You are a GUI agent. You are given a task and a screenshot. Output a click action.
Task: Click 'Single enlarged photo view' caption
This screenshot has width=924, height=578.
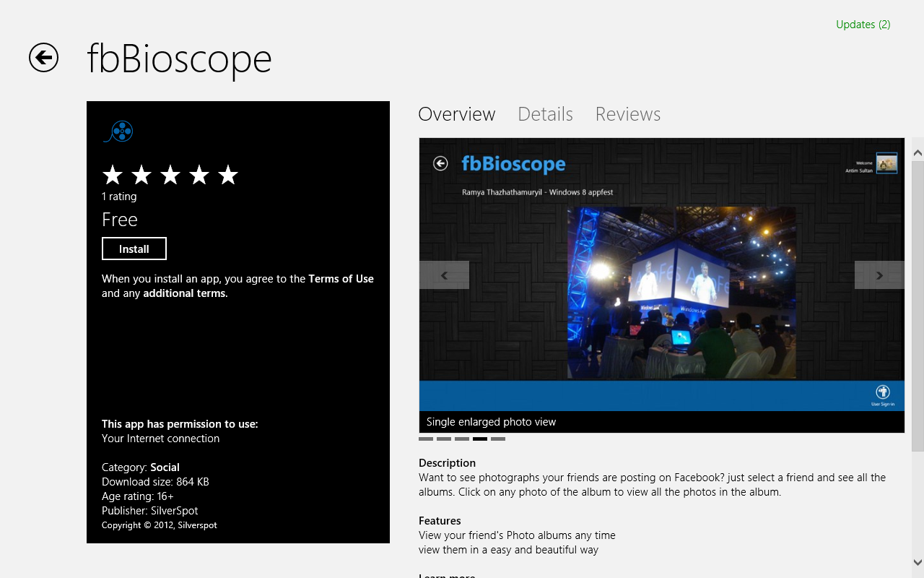[x=492, y=422]
